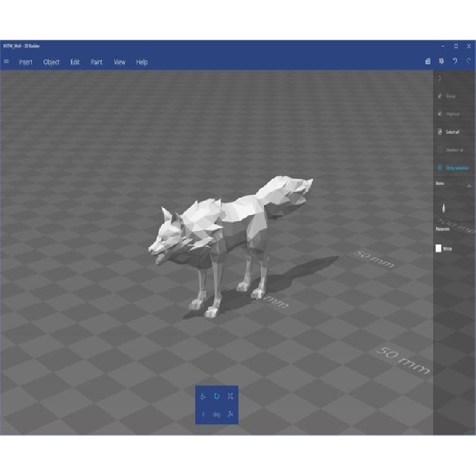Click Group in the side panel
The width and height of the screenshot is (476, 476).
(x=447, y=96)
